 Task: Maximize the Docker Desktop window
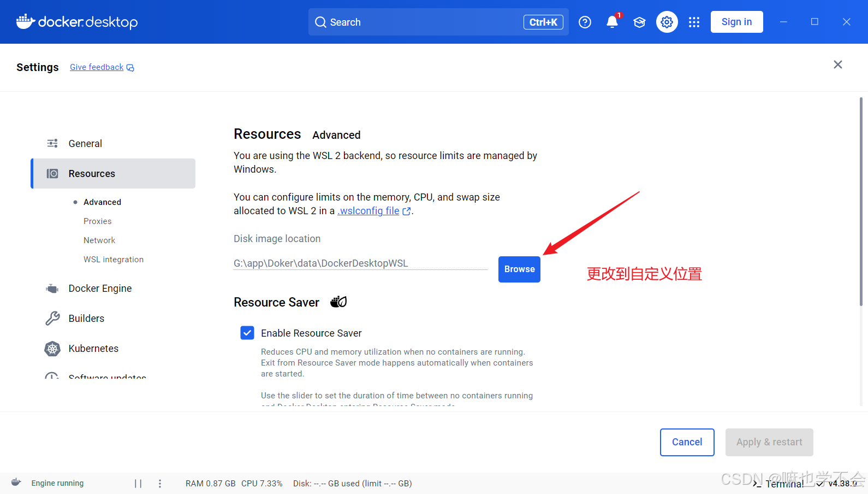(x=815, y=22)
